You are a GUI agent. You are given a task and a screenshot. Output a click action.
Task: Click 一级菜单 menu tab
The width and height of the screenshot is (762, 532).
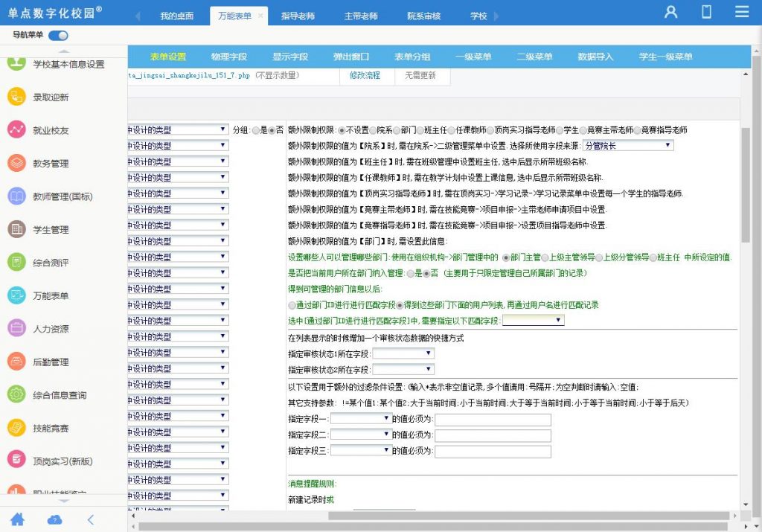click(x=473, y=57)
